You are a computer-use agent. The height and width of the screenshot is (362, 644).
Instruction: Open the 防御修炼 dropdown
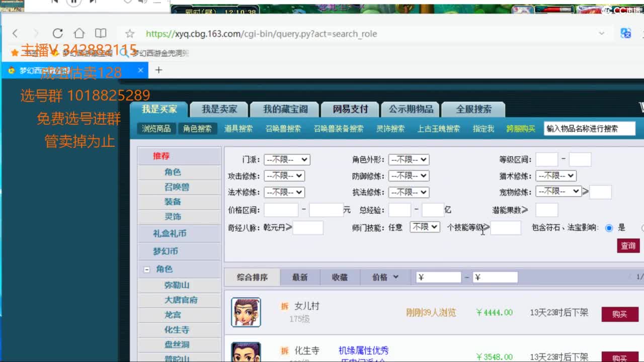(x=409, y=176)
